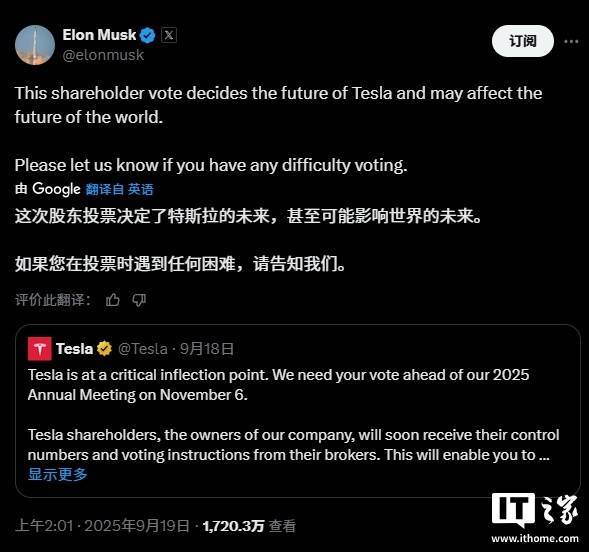Click the red Tesla logo avatar
589x552 pixels.
(40, 349)
